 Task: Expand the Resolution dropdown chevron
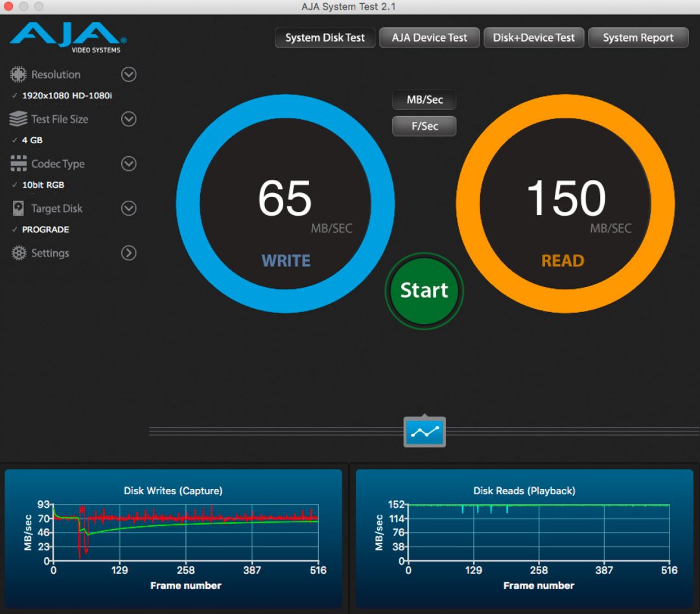(128, 74)
